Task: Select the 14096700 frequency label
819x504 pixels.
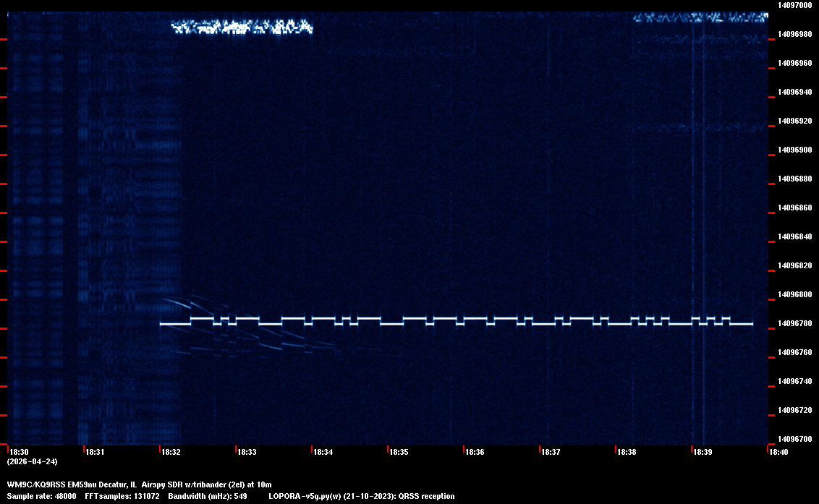Action: (x=794, y=439)
